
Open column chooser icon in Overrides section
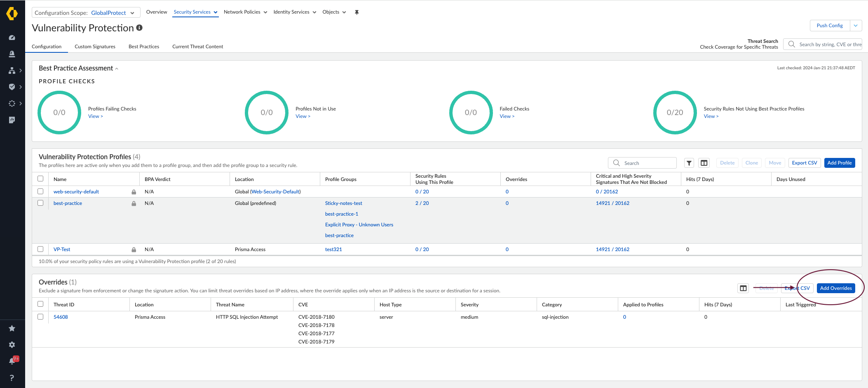(x=743, y=288)
